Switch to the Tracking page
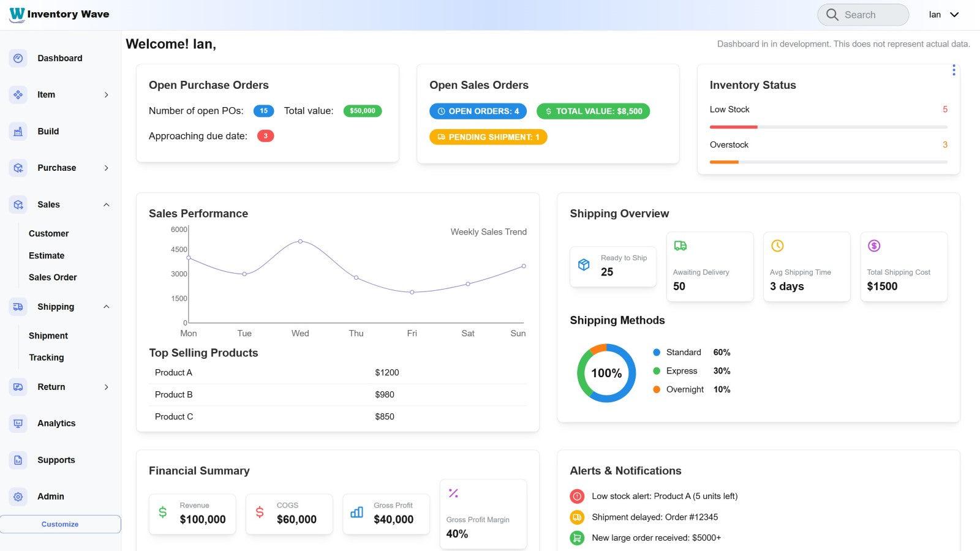The height and width of the screenshot is (551, 980). (x=47, y=358)
